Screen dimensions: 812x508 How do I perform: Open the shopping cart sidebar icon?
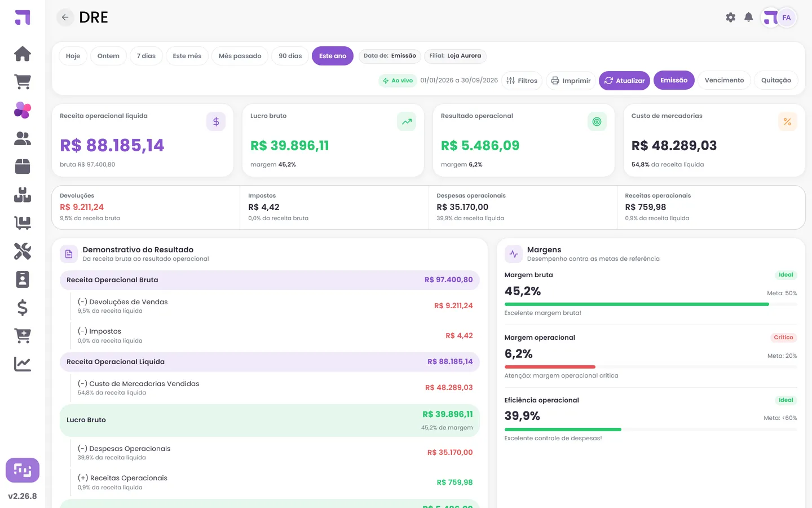(23, 82)
